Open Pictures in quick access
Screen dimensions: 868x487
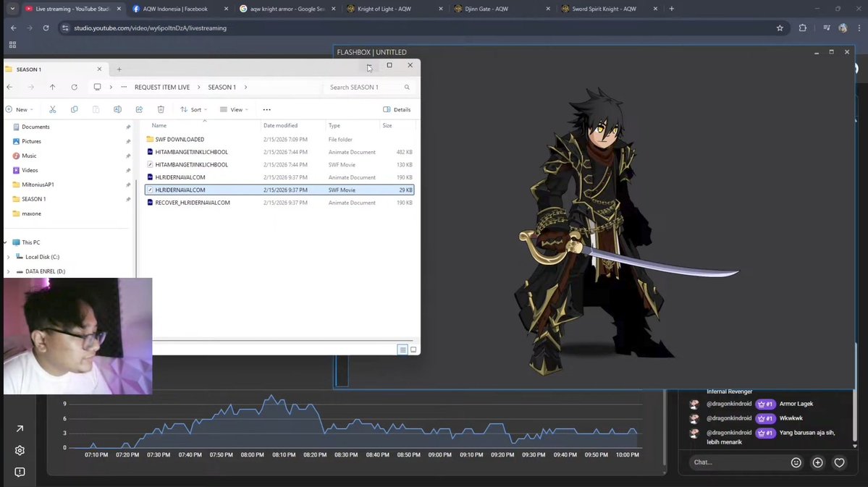(32, 141)
